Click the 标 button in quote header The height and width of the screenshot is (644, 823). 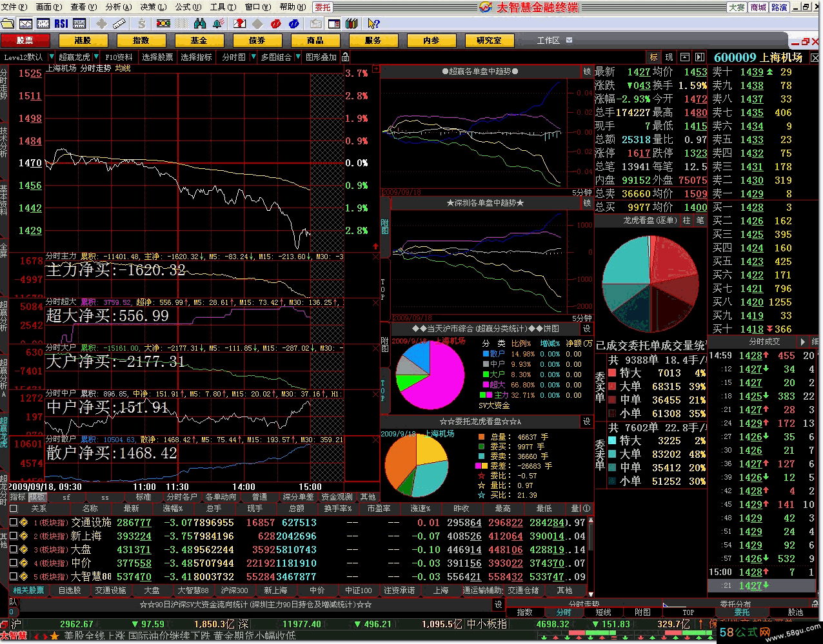654,57
